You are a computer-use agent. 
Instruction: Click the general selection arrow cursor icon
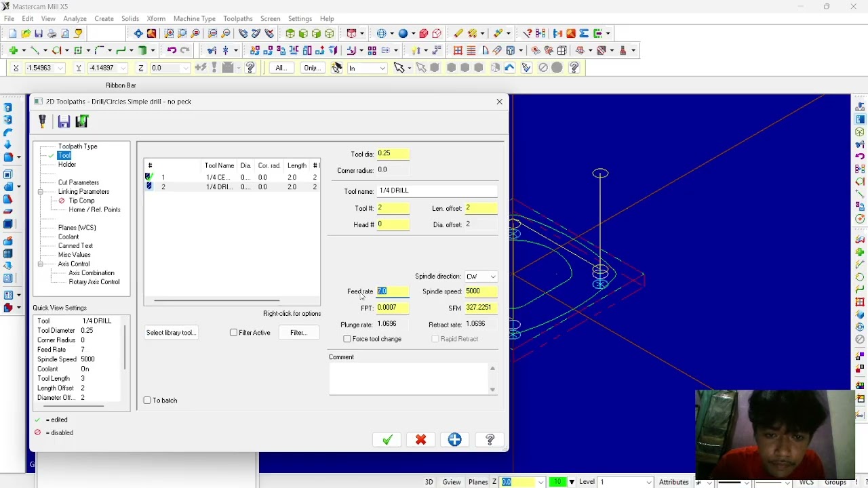click(399, 68)
